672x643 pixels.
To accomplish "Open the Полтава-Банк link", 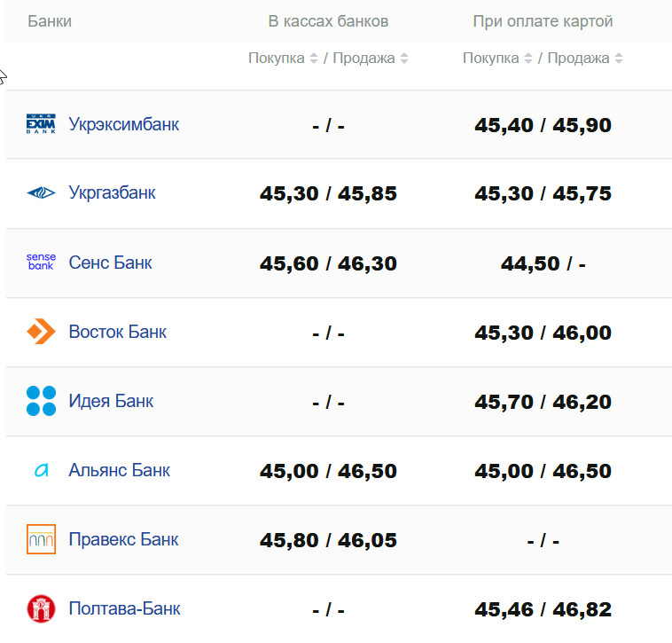I will 124,608.
